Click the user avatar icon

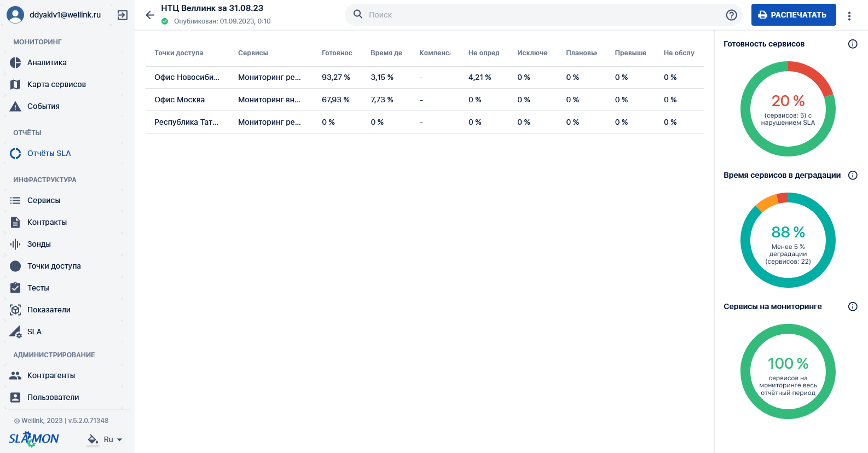15,15
